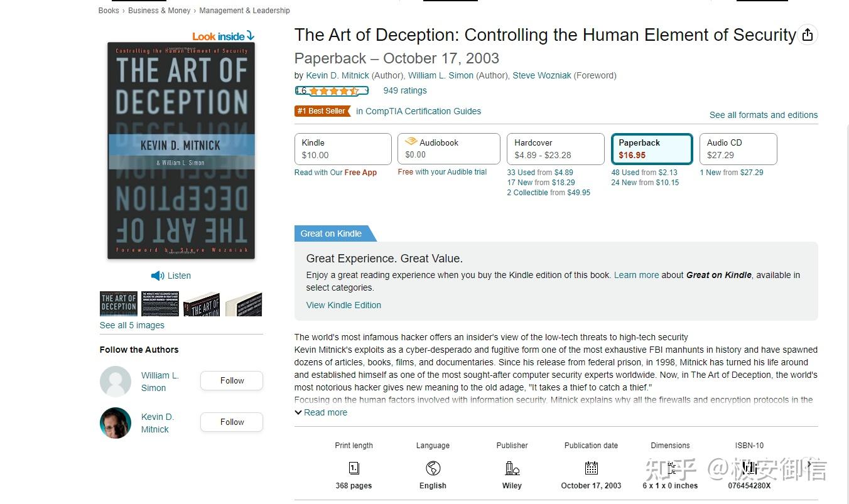Follow author William L. Simon
This screenshot has height=504, width=849.
(232, 380)
